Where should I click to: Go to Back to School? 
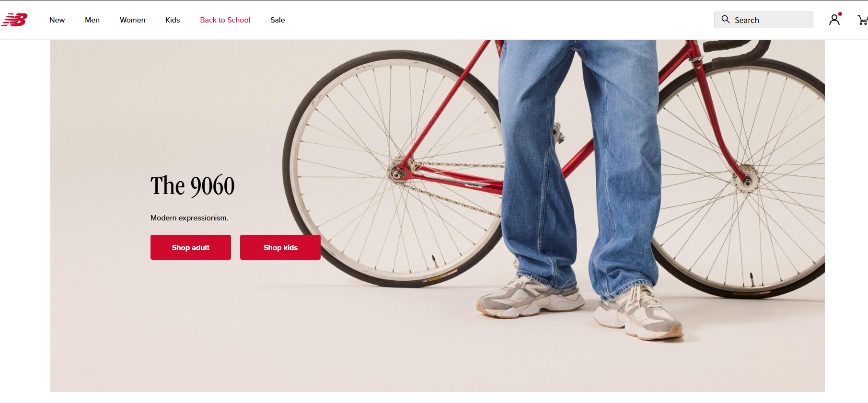tap(225, 20)
